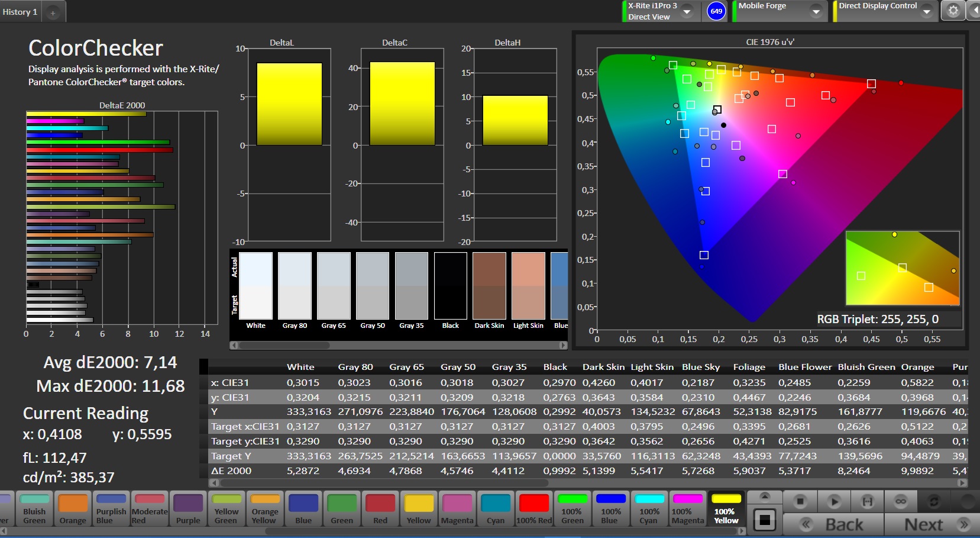Click the refresh arrows icon

934,501
